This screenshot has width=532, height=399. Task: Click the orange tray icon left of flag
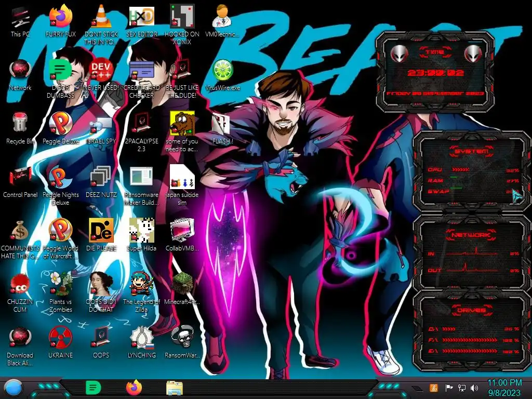pyautogui.click(x=434, y=388)
